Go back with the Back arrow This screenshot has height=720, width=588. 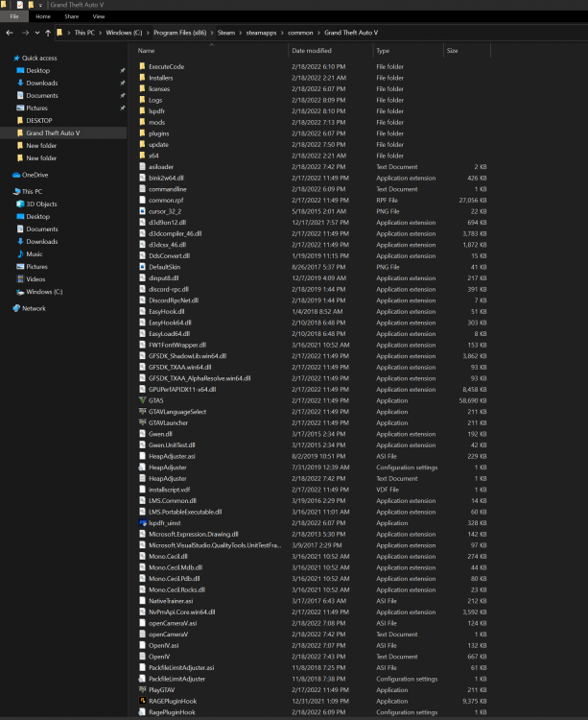[10, 33]
